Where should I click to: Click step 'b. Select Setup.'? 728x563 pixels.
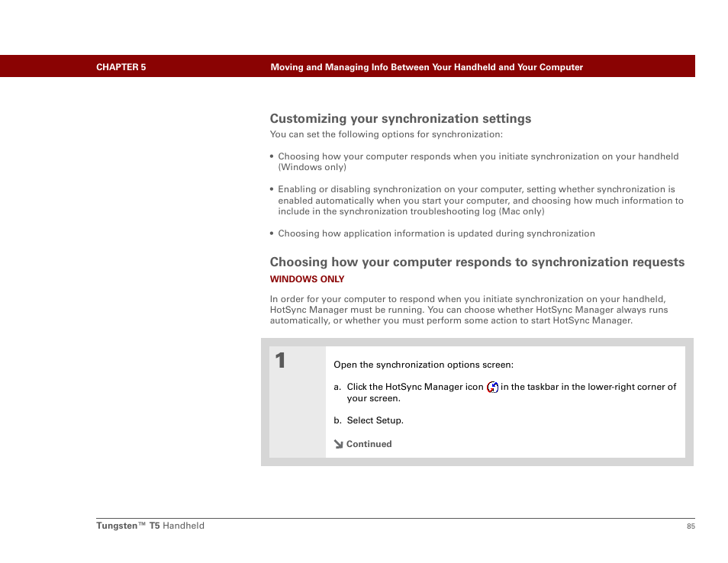click(368, 420)
